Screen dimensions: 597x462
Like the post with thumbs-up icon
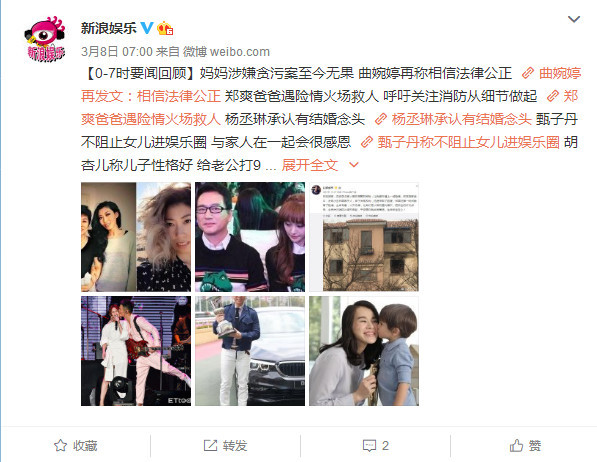(516, 445)
